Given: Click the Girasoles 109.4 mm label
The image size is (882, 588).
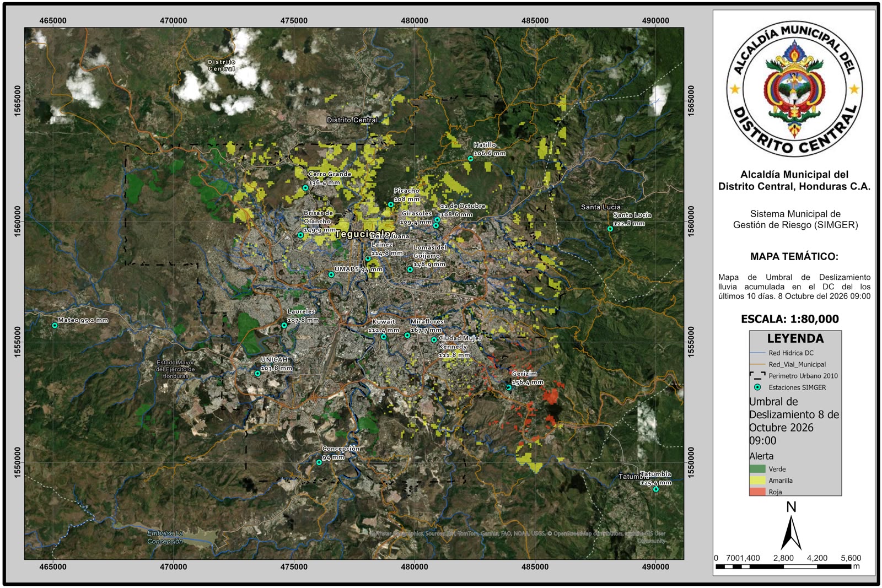Looking at the screenshot, I should (417, 218).
